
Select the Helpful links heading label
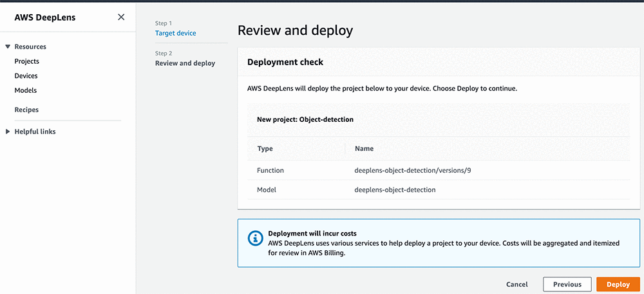click(x=35, y=132)
